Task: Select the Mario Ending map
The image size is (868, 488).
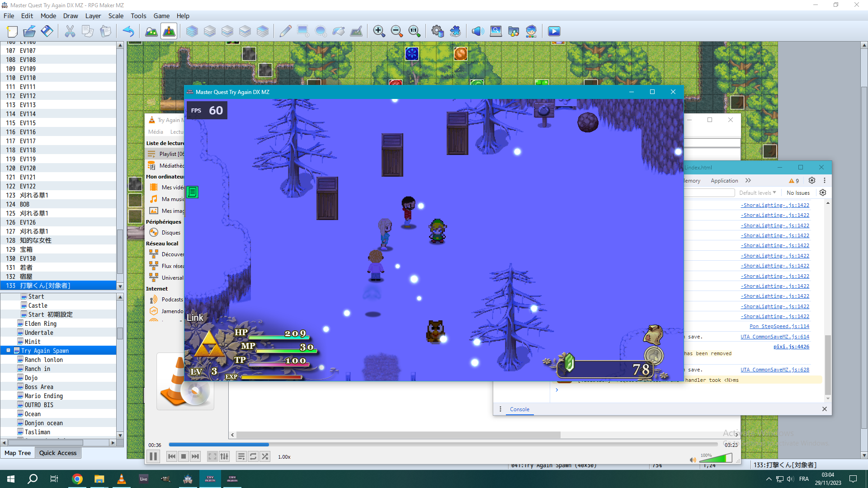Action: pyautogui.click(x=44, y=396)
